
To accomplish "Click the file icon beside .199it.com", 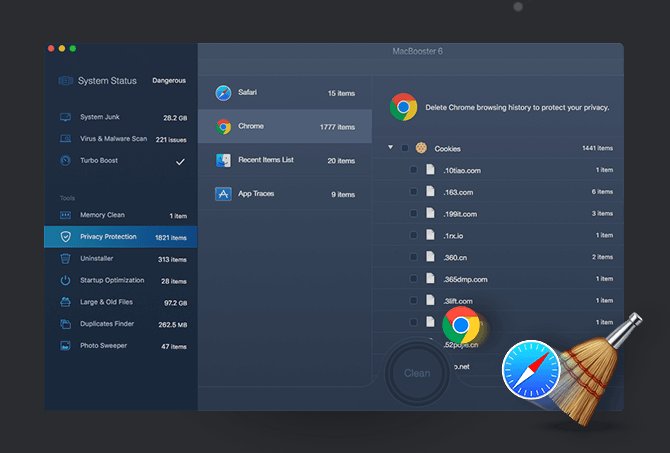I will (x=430, y=213).
